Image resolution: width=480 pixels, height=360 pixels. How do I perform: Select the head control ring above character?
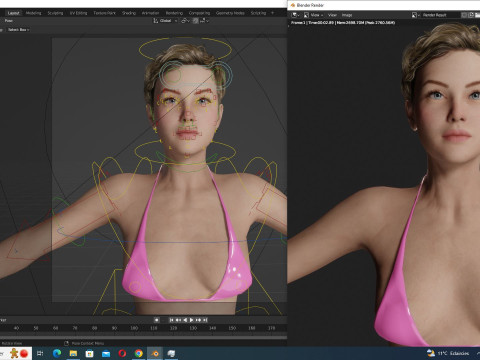point(185,49)
